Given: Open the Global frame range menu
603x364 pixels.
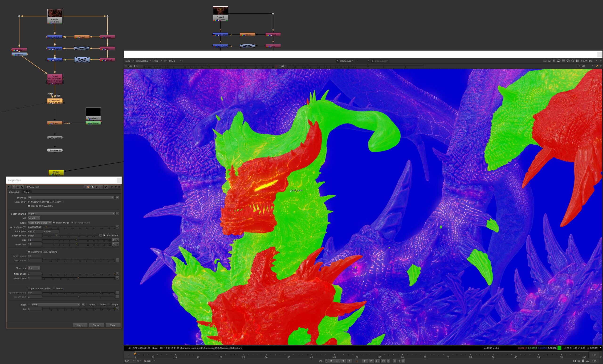Looking at the screenshot, I should [149, 361].
